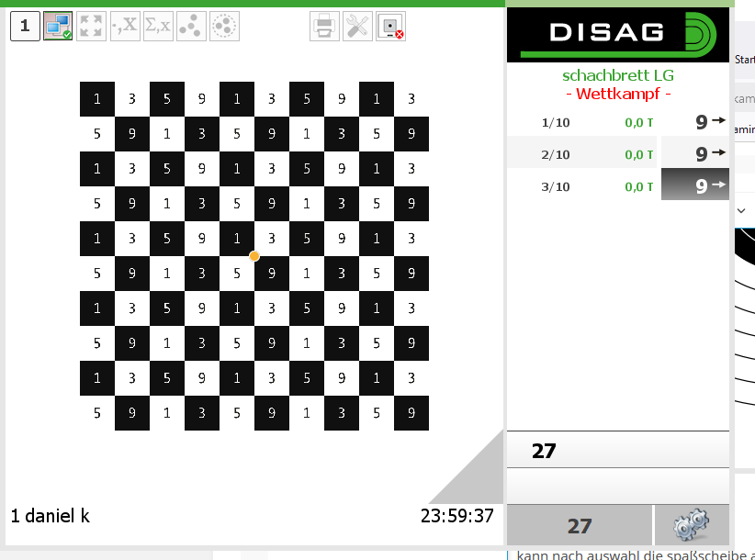Click the total score 27 button

pos(579,526)
